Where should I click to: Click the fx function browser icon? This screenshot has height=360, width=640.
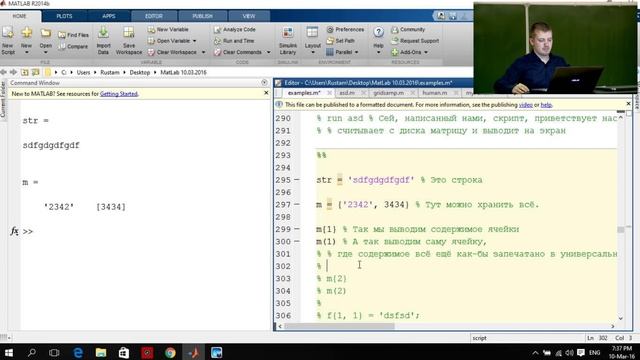click(x=14, y=231)
